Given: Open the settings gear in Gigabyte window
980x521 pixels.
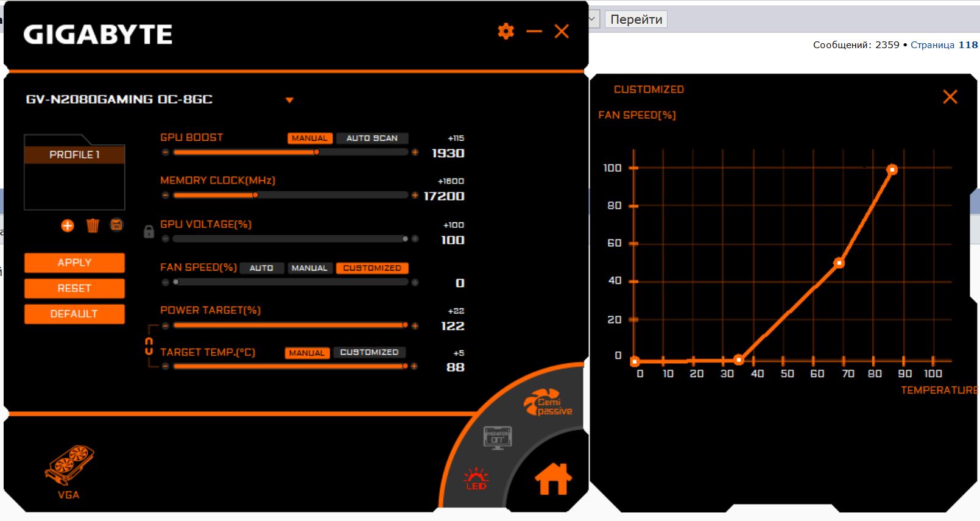Looking at the screenshot, I should (506, 31).
